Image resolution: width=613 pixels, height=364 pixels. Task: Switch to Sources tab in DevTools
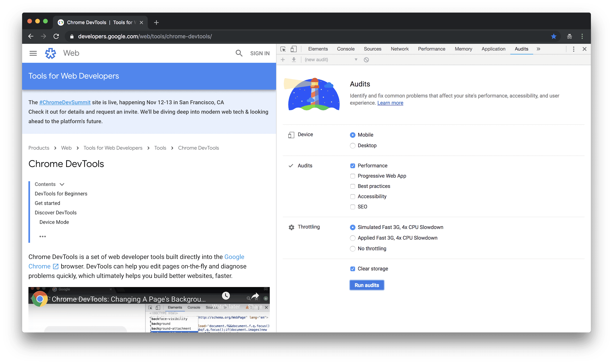371,49
